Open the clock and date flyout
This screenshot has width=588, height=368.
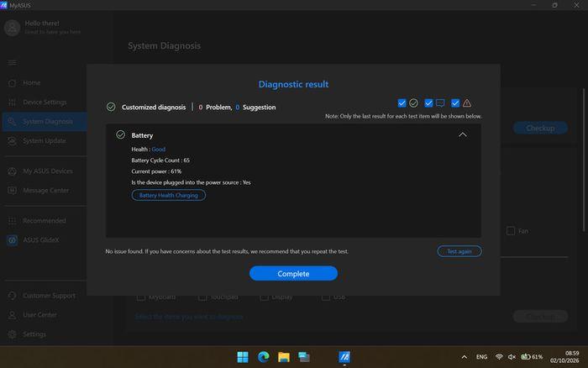564,357
